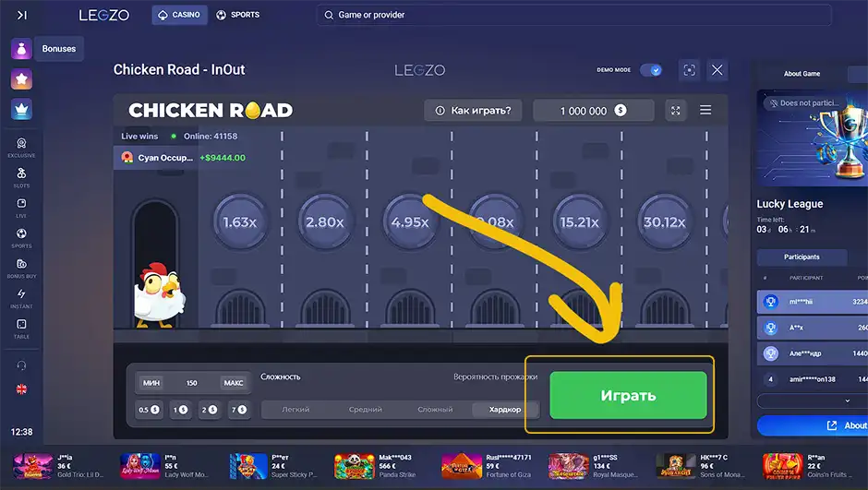Select the Хардкор difficulty
The width and height of the screenshot is (868, 490).
click(505, 410)
